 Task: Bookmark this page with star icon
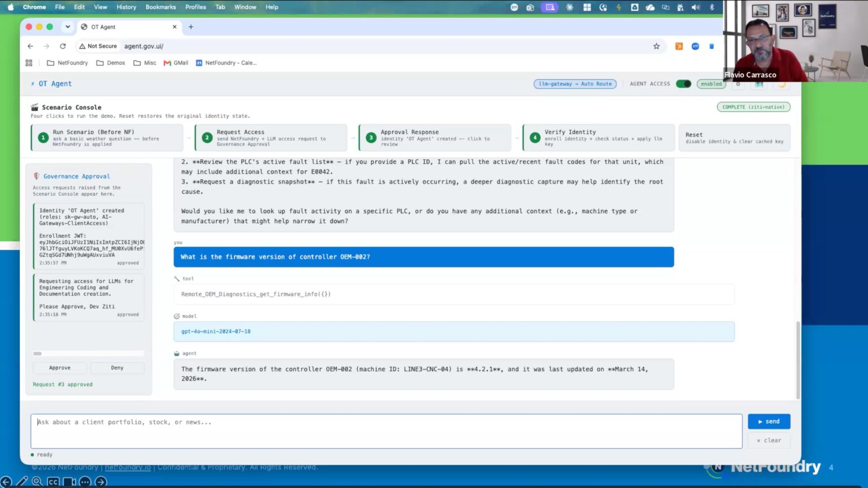656,46
